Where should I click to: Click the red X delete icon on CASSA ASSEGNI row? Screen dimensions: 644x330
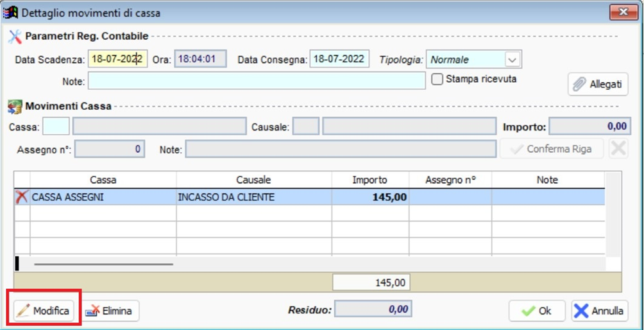[x=21, y=197]
